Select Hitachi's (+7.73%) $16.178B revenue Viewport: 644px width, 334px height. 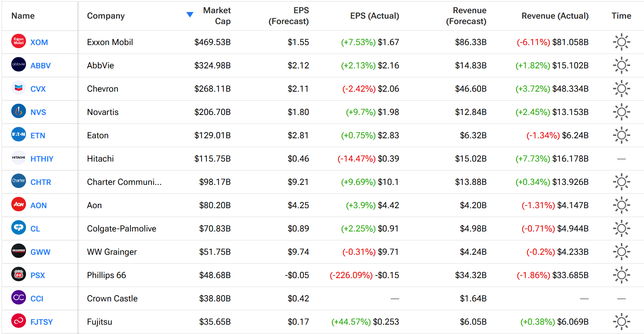(x=552, y=159)
